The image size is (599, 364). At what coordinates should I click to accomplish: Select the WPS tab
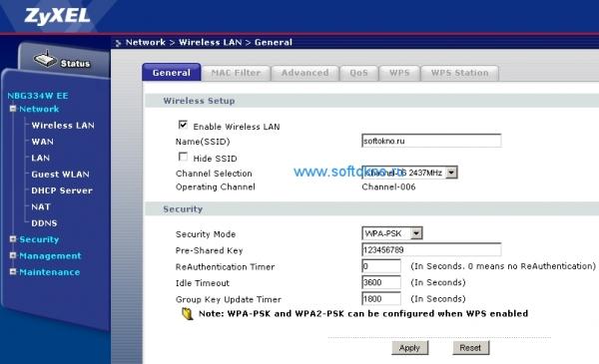tap(399, 73)
